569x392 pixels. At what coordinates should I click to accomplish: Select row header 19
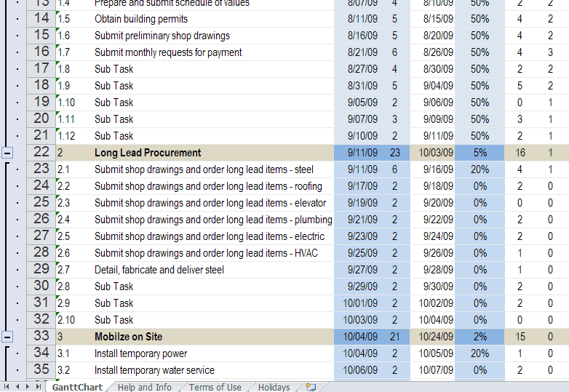click(41, 103)
